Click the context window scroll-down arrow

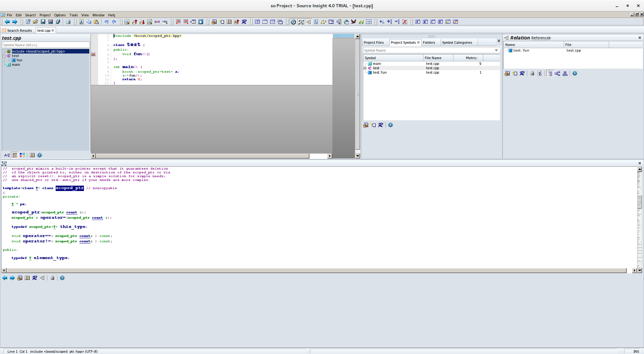640,271
